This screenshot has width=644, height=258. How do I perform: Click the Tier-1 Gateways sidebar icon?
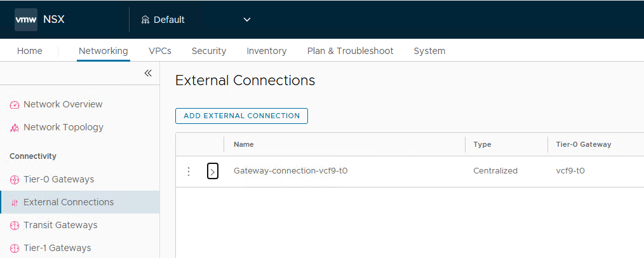15,248
